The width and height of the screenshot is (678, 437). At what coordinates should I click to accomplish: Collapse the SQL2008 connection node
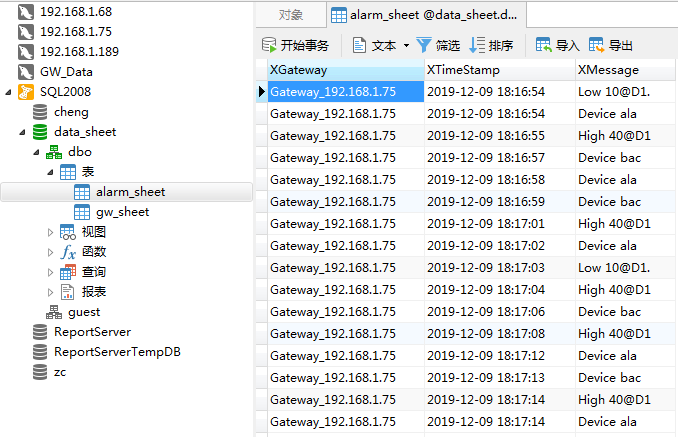click(x=8, y=92)
